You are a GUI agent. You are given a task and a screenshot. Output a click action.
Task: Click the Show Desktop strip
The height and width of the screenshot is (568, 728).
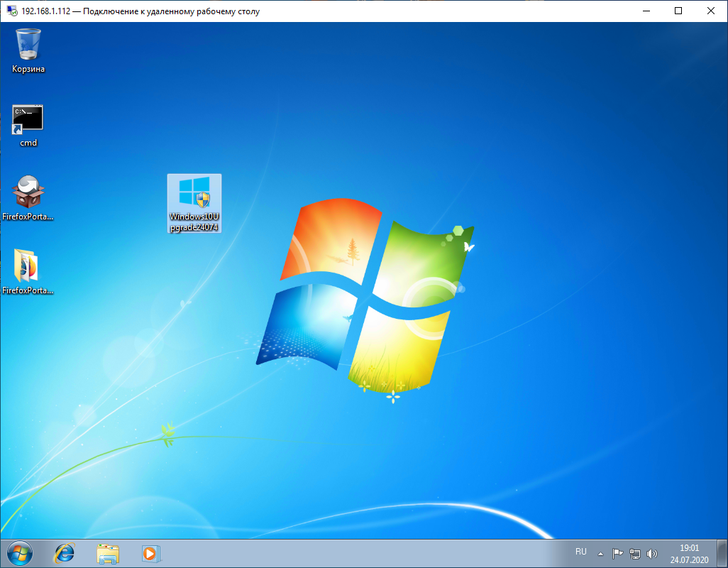[722, 554]
